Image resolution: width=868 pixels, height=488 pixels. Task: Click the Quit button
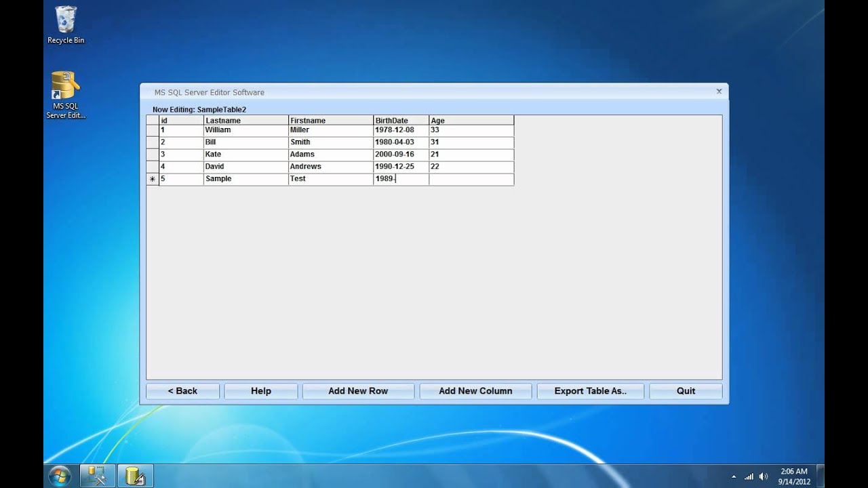686,391
